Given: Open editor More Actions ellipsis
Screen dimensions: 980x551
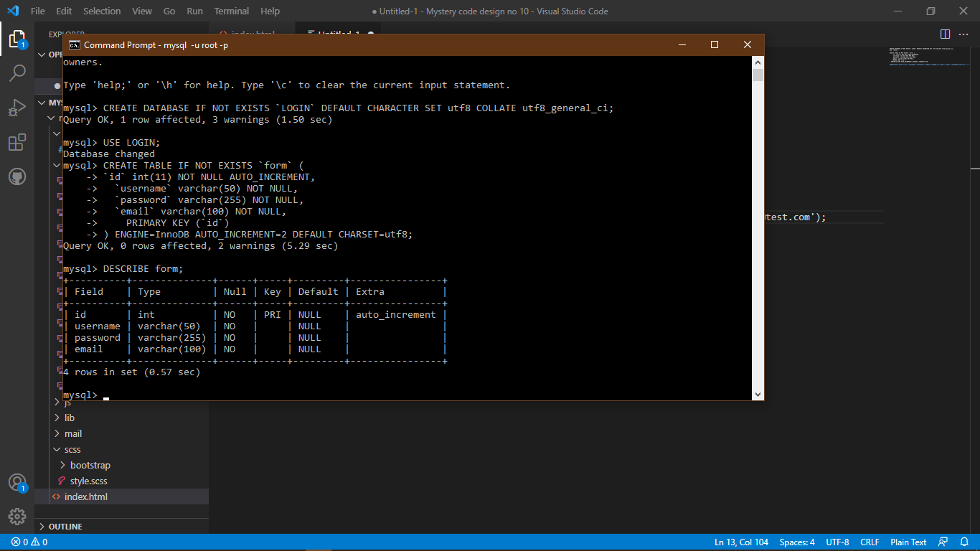Looking at the screenshot, I should point(963,34).
